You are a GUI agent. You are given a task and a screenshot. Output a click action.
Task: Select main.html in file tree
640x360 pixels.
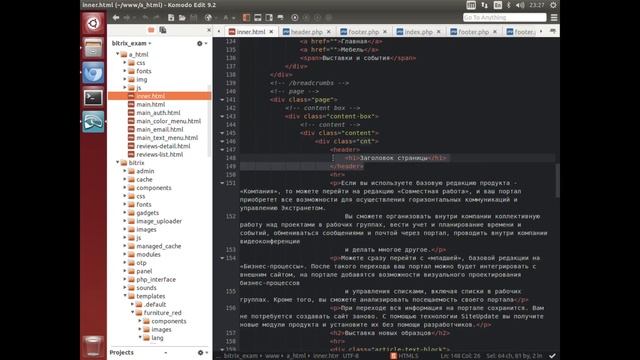[151, 104]
